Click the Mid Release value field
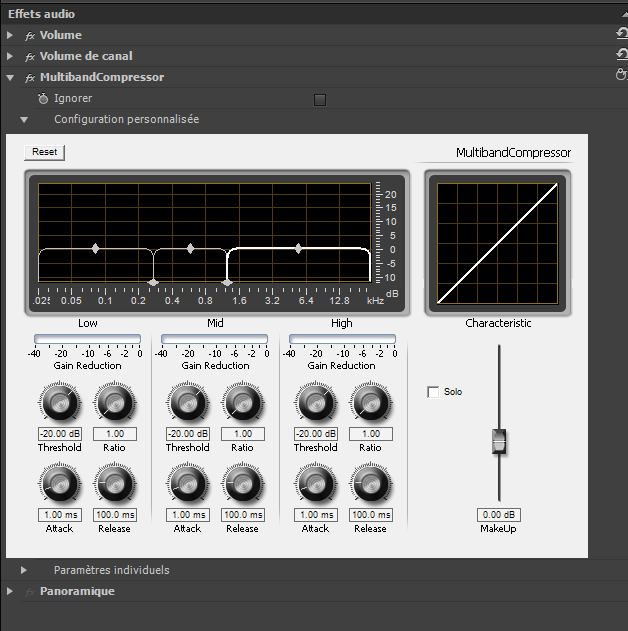 pos(243,515)
